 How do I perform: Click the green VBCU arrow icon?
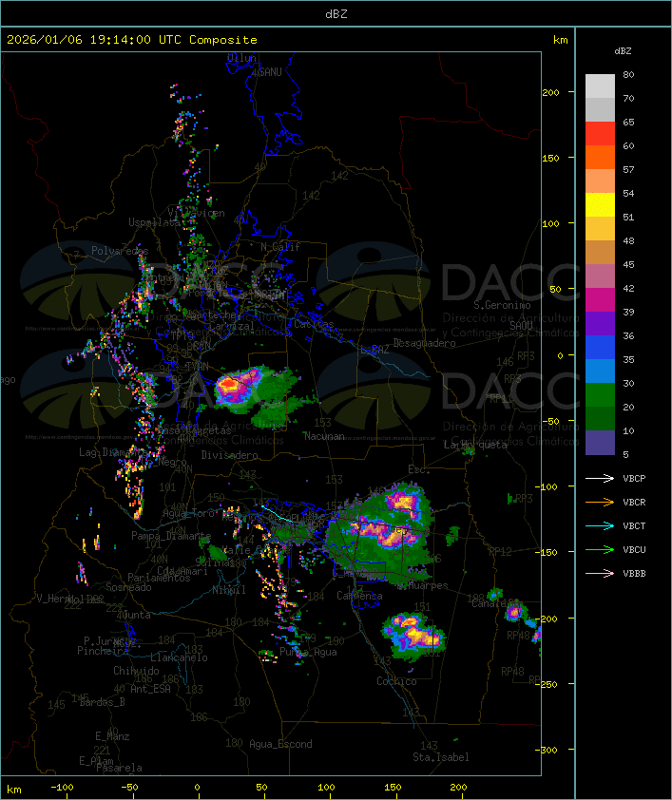[x=600, y=549]
